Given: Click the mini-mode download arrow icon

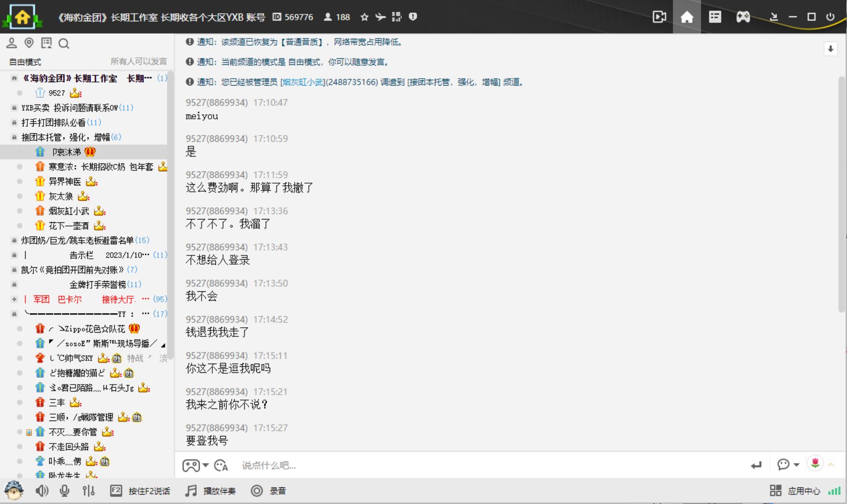Looking at the screenshot, I should (774, 17).
